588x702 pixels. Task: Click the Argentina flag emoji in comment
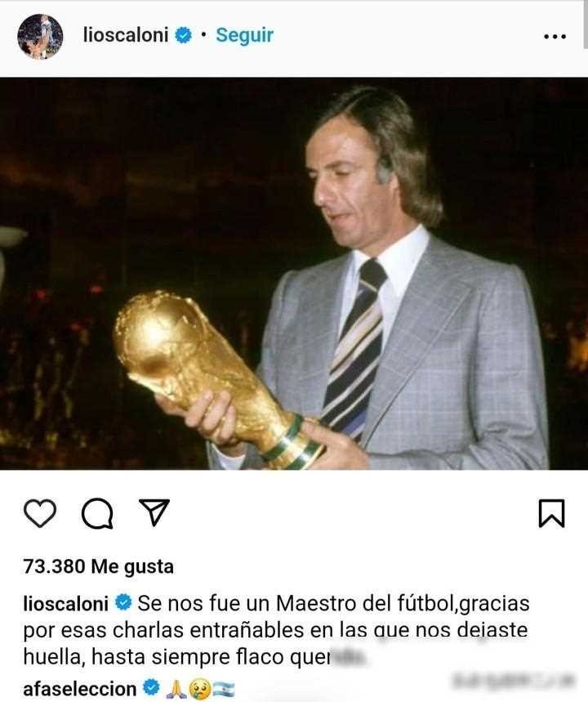[x=223, y=690]
